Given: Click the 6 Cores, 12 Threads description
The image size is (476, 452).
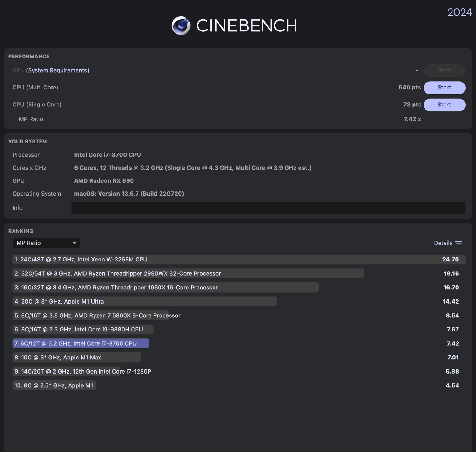Looking at the screenshot, I should tap(193, 168).
